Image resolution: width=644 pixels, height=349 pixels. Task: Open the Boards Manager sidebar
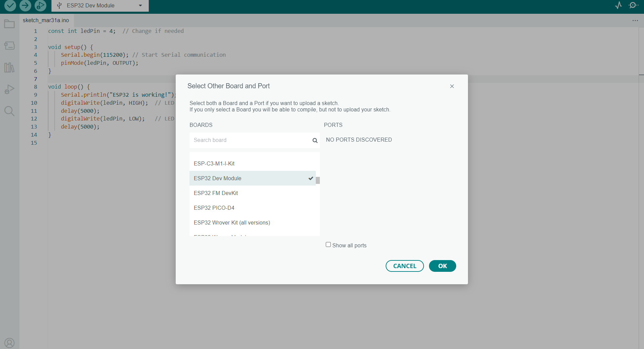pyautogui.click(x=9, y=46)
